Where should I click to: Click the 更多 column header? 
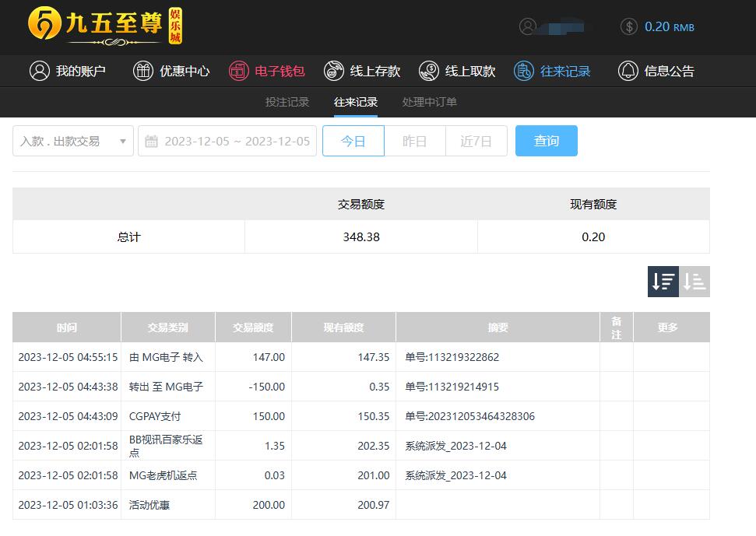668,328
